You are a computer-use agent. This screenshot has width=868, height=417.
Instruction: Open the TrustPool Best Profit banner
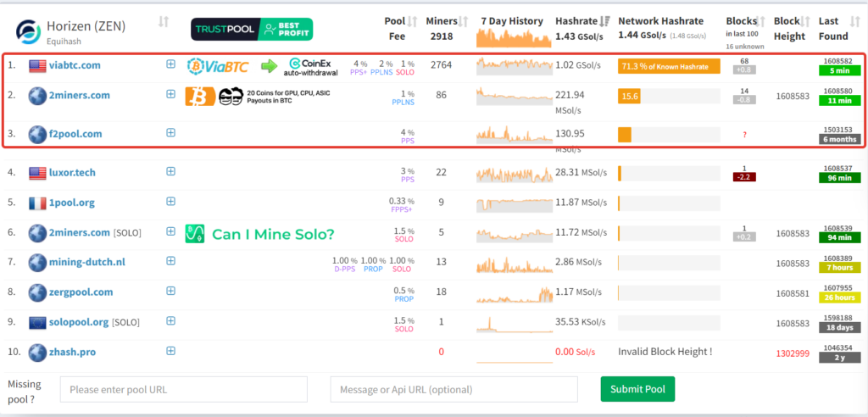point(252,30)
